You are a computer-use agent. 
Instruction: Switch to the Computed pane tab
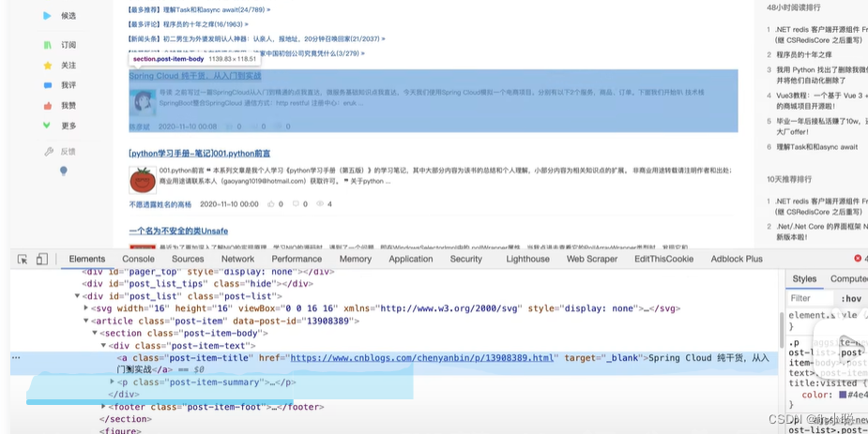(849, 278)
